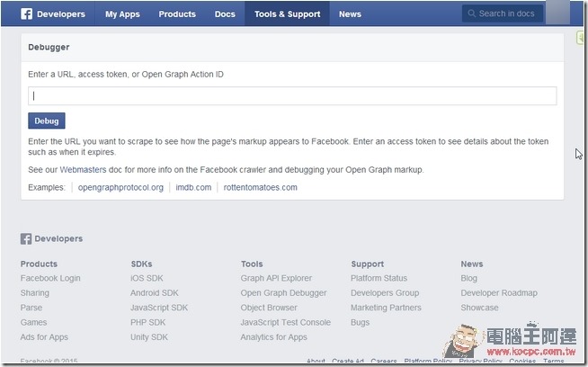The width and height of the screenshot is (588, 367).
Task: Focus the URL or access token input
Action: (292, 96)
